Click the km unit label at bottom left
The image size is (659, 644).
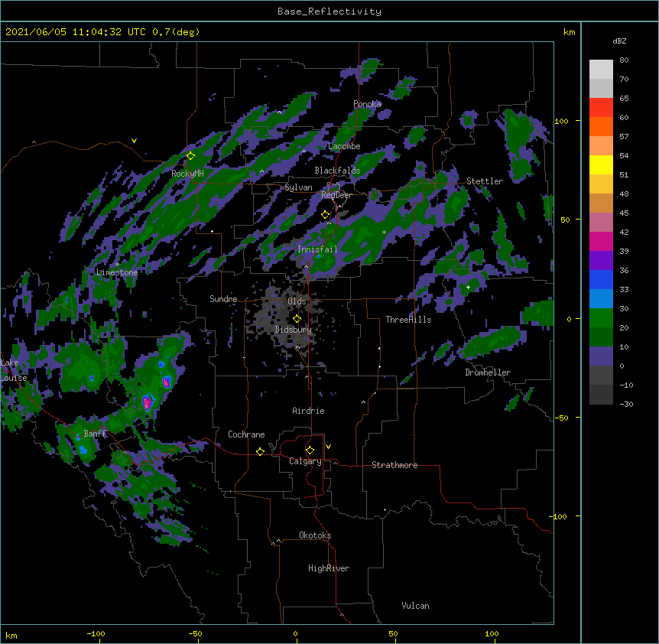[x=11, y=636]
